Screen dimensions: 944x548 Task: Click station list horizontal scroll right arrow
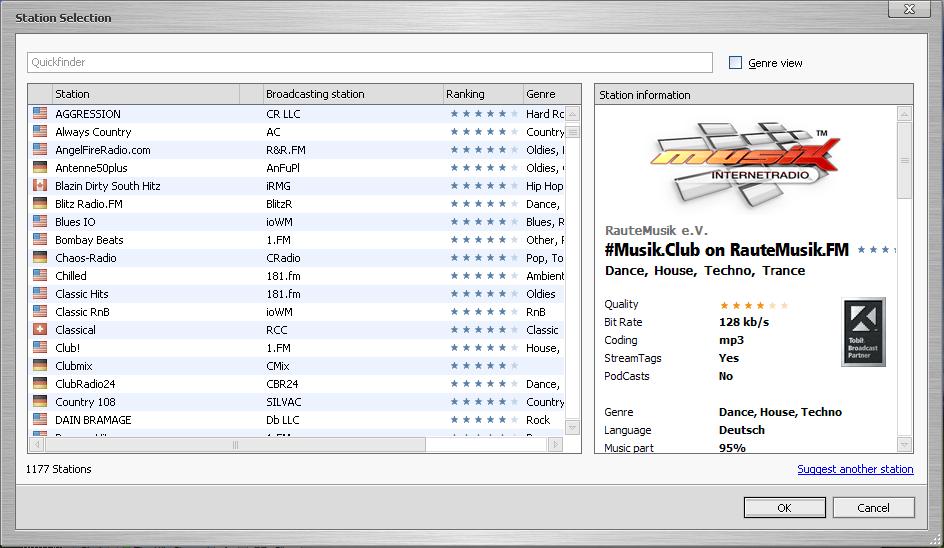coord(555,444)
